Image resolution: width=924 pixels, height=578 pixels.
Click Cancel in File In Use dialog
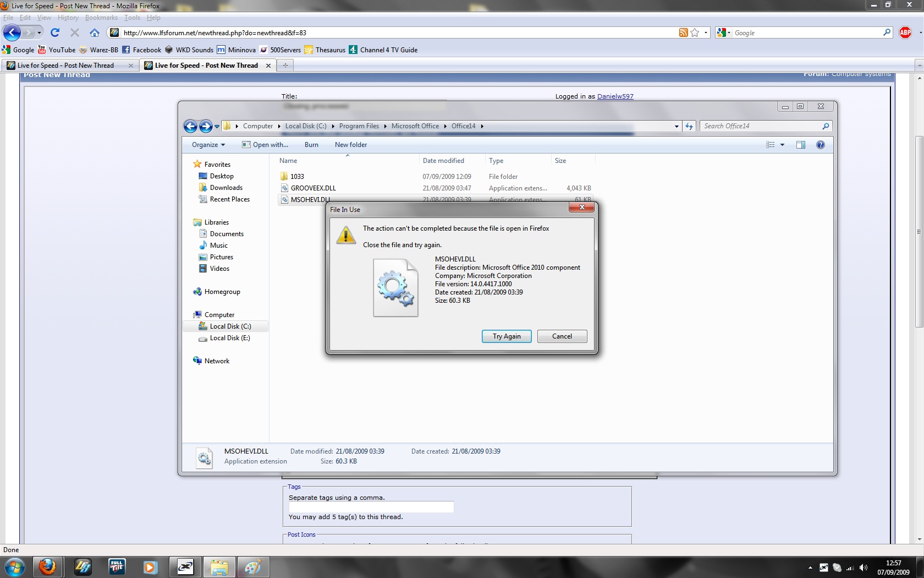click(562, 336)
